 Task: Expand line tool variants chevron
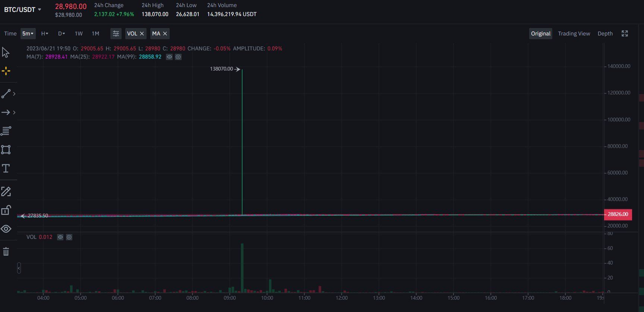[x=14, y=94]
